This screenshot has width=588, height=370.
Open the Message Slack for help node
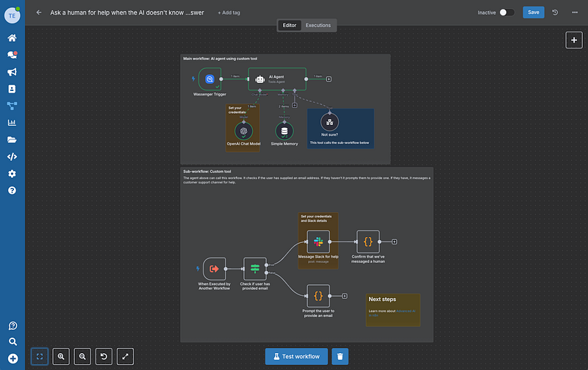[318, 241]
